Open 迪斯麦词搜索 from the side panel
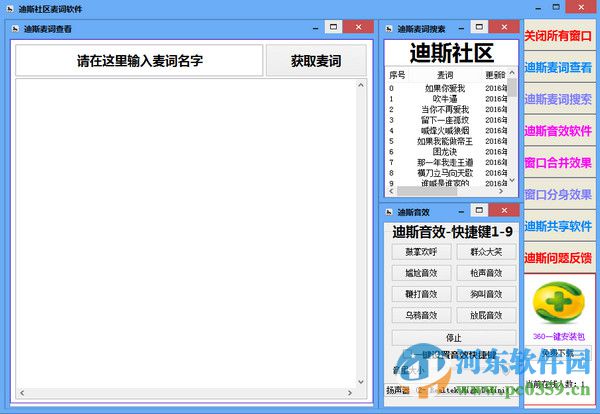Screen dimensions: 600x414 (558, 99)
